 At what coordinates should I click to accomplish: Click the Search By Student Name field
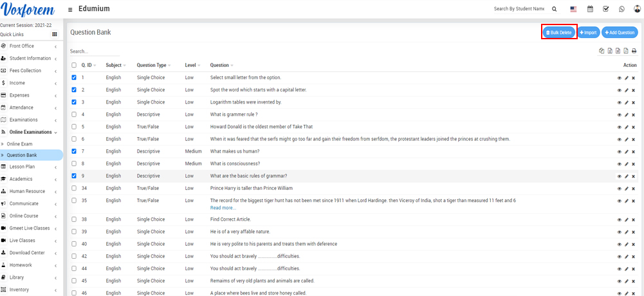(519, 9)
